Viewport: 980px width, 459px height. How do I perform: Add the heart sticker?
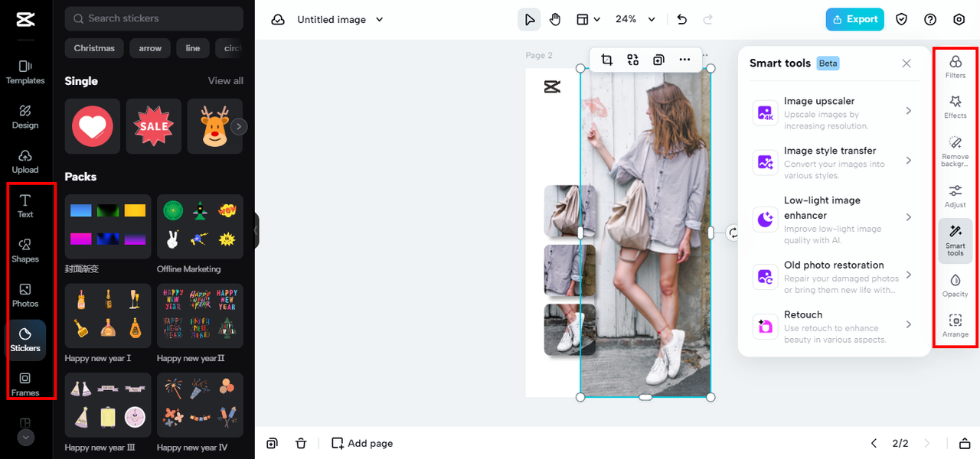pos(93,126)
